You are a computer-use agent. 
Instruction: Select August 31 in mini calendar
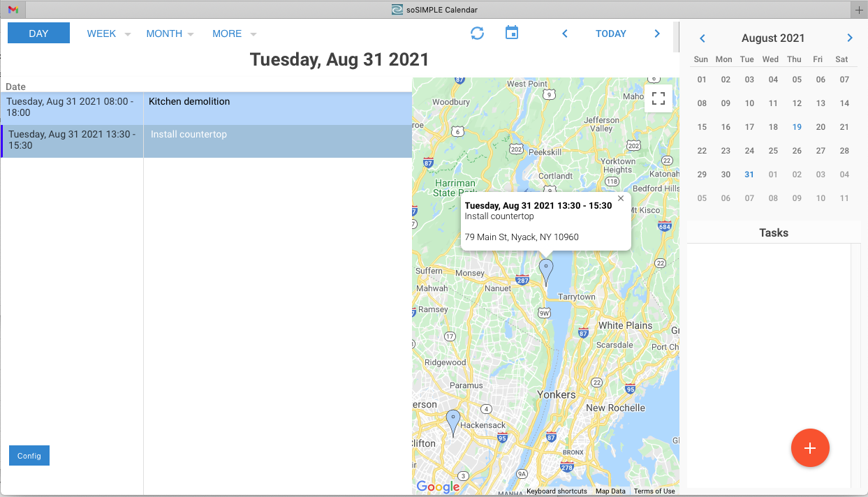coord(749,175)
